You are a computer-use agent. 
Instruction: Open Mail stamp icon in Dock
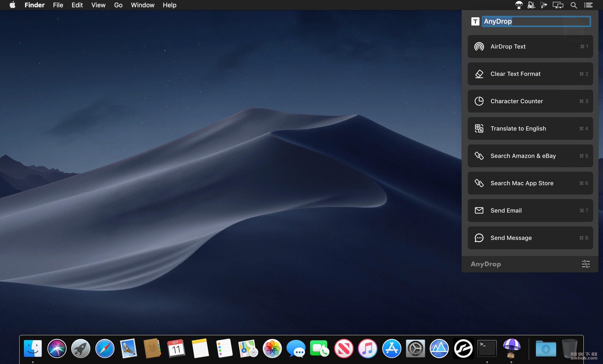point(128,348)
